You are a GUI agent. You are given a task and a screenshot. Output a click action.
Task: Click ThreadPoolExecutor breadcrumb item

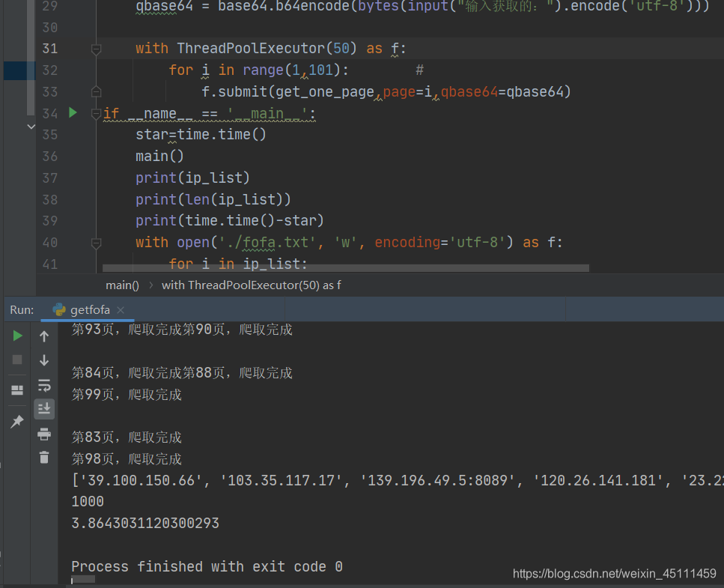[251, 285]
